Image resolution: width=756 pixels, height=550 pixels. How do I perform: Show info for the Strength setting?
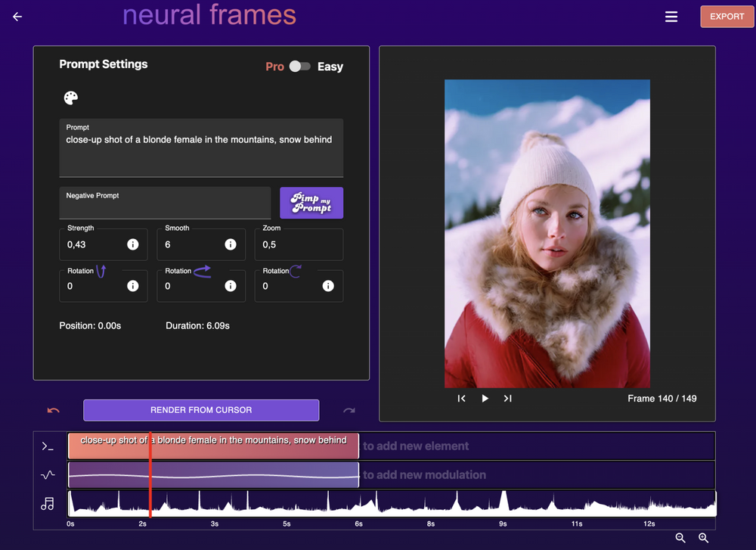pos(133,244)
